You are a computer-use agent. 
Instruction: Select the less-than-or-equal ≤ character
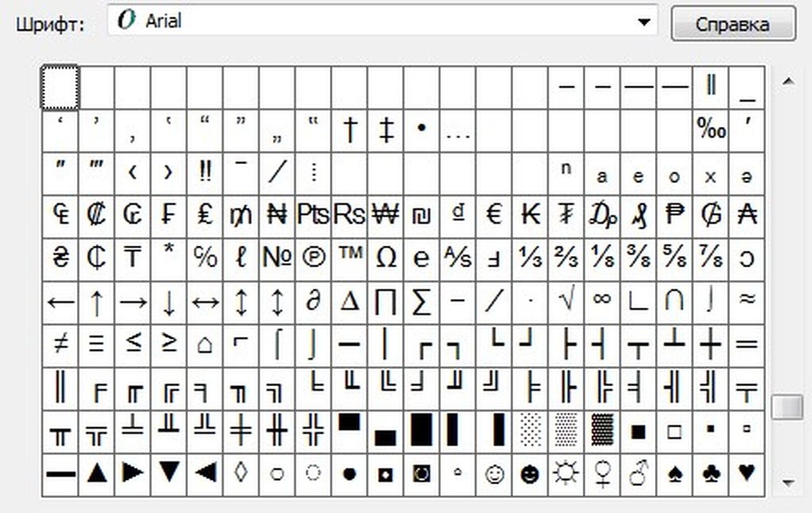(132, 344)
